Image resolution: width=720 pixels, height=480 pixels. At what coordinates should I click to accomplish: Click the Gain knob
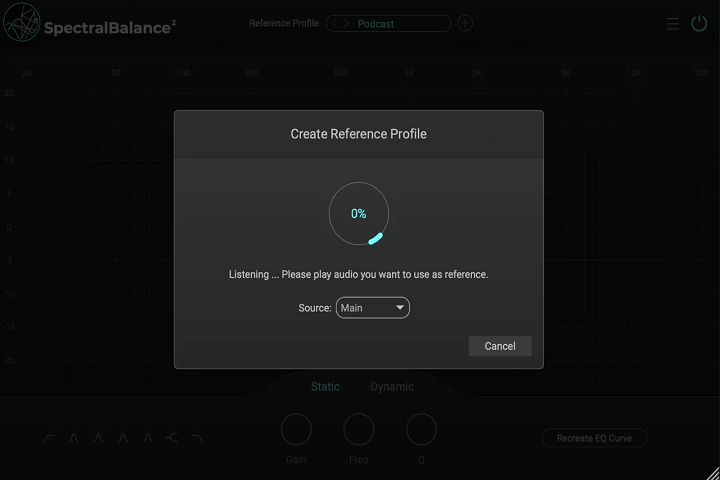(x=296, y=430)
